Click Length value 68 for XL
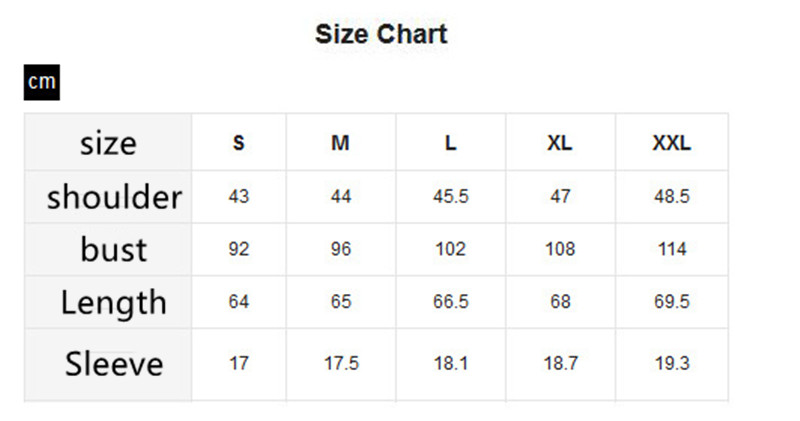Screen dimensions: 800x421 tap(560, 302)
